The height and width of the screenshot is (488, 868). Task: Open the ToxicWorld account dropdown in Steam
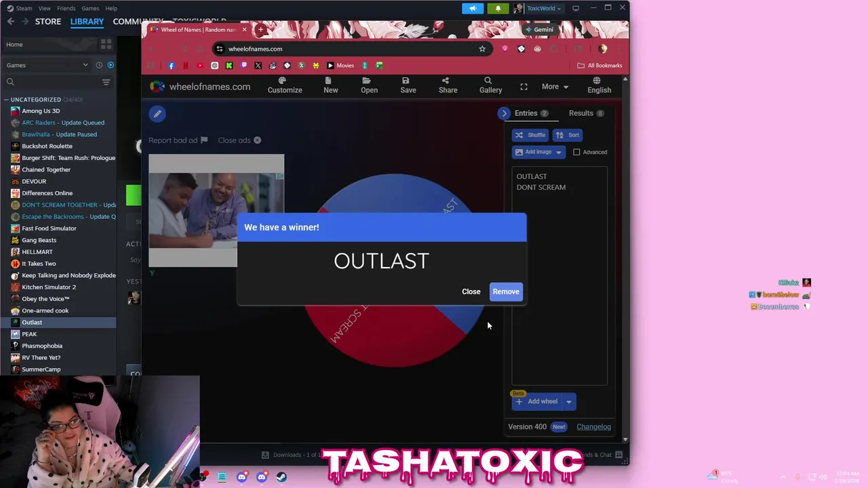[538, 8]
